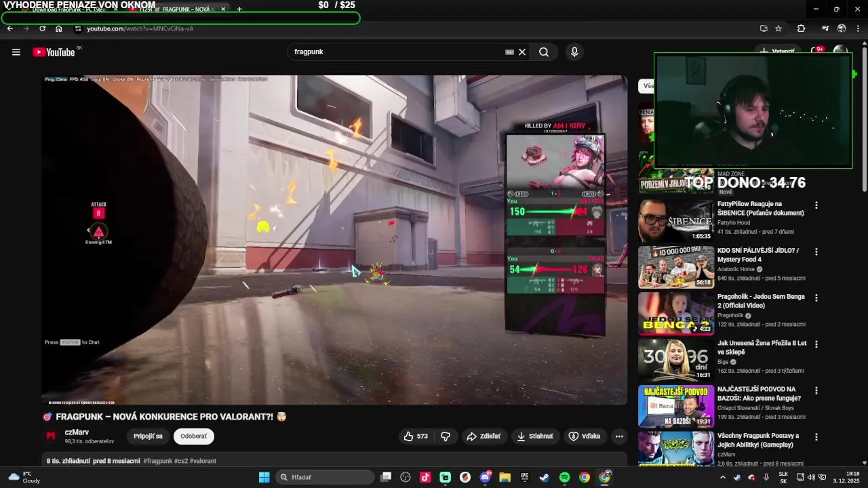Share video via Zdieľať button
868x488 pixels.
(483, 436)
